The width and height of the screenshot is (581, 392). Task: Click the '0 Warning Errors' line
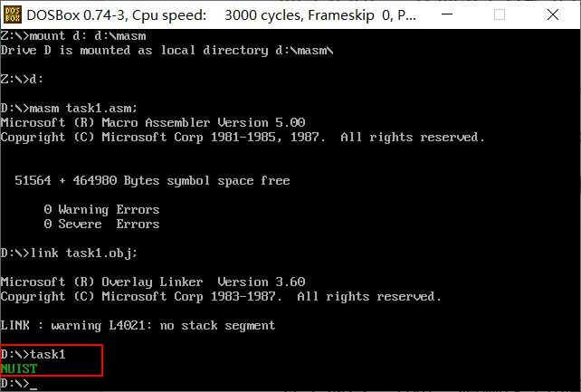[x=101, y=210]
